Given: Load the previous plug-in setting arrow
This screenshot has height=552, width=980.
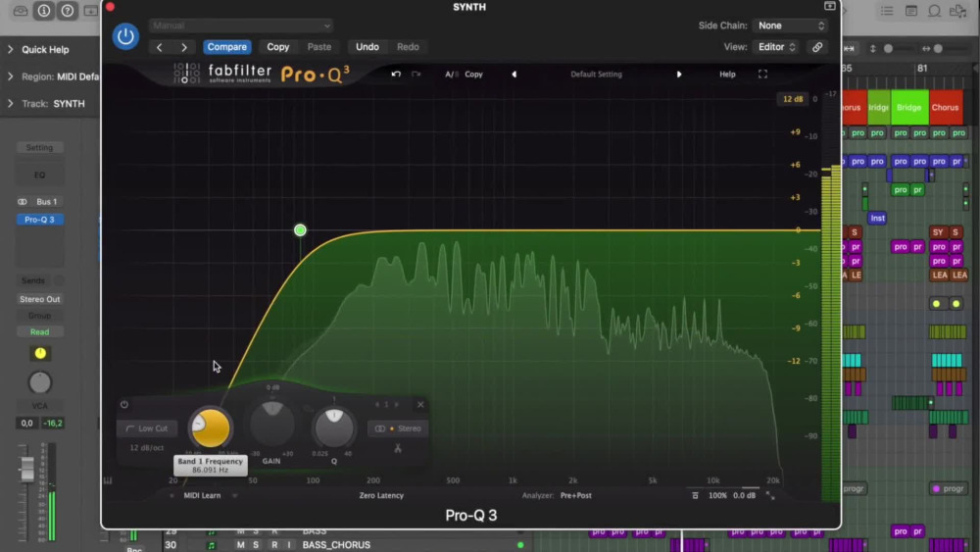Looking at the screenshot, I should tap(160, 47).
